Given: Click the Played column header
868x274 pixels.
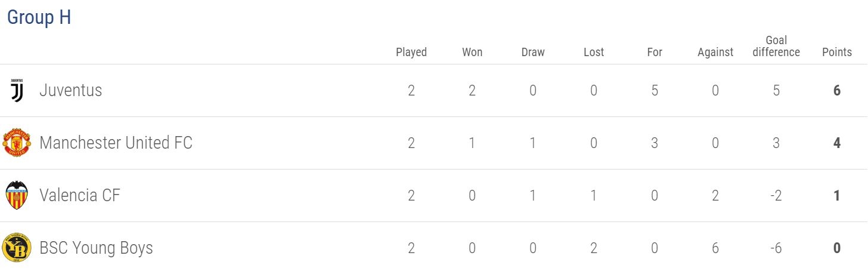Looking at the screenshot, I should click(x=411, y=52).
